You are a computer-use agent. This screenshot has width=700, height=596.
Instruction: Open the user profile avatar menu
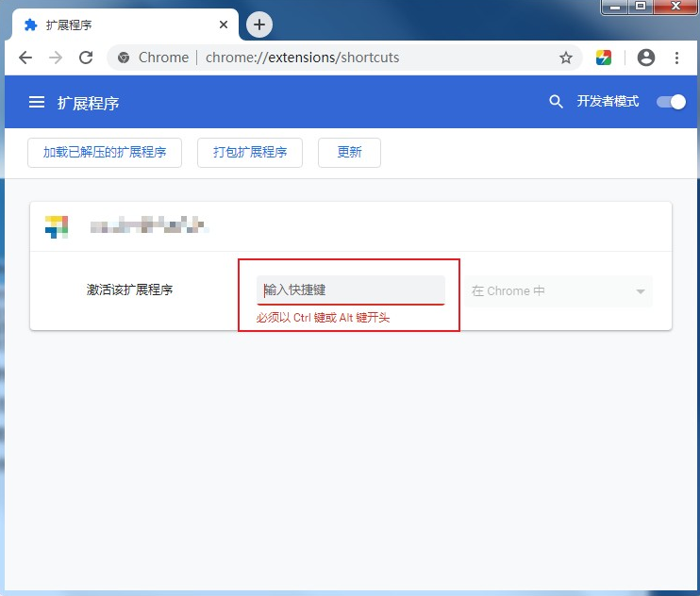click(645, 58)
